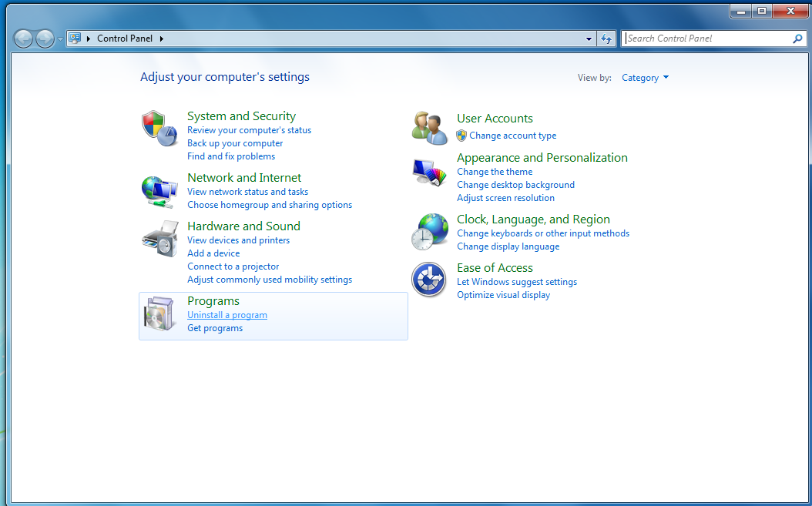The width and height of the screenshot is (812, 506).
Task: Expand the address bar history dropdown
Action: coord(589,39)
